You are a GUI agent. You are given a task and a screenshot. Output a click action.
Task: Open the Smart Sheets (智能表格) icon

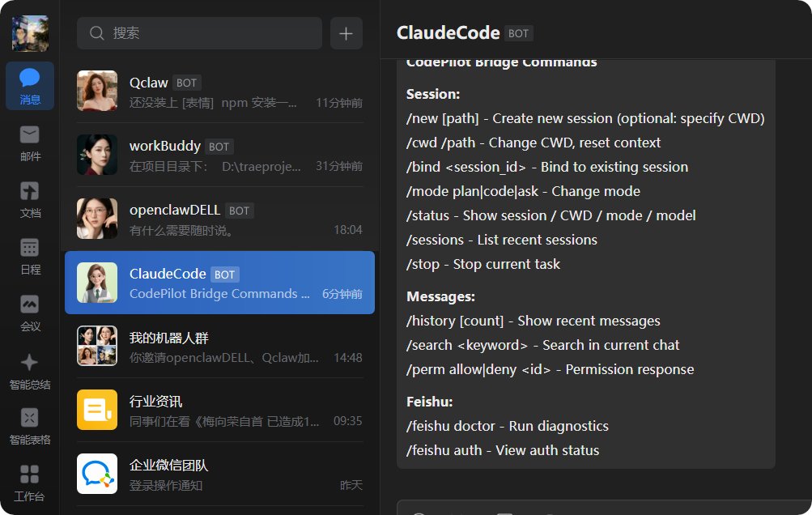[x=29, y=427]
